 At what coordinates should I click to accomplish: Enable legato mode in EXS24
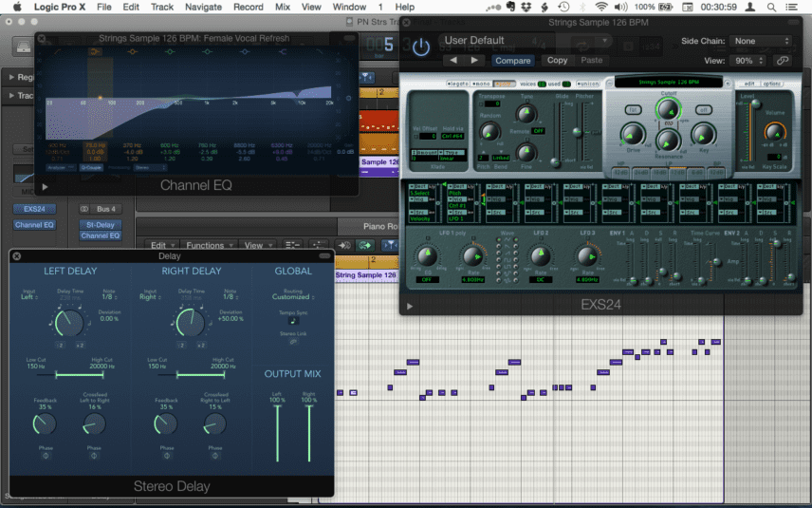(457, 84)
